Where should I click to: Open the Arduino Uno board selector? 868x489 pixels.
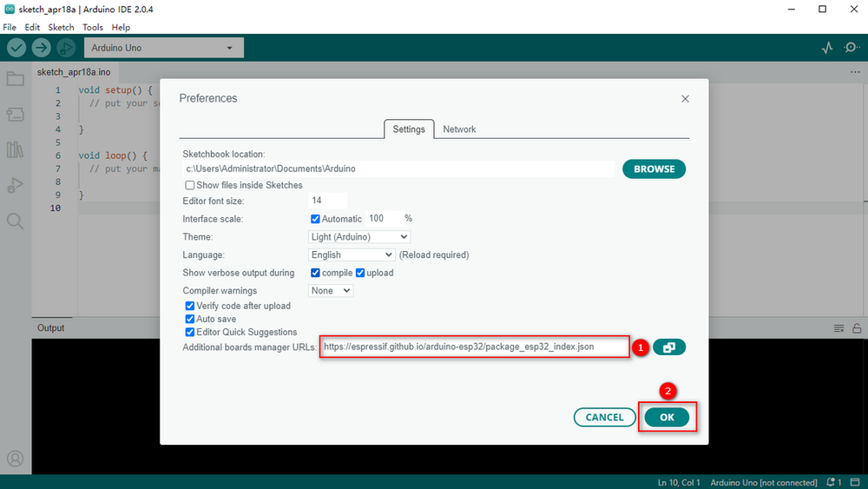coord(164,48)
